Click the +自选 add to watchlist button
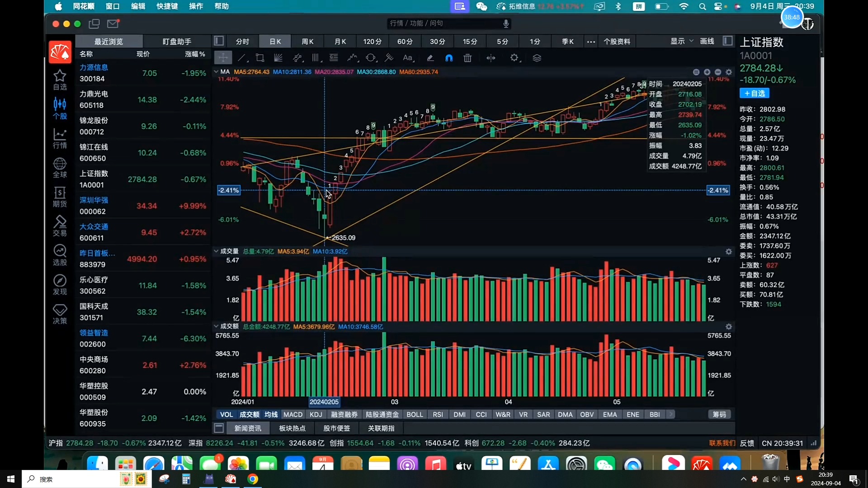Screen dimensions: 868x488 pyautogui.click(x=754, y=93)
